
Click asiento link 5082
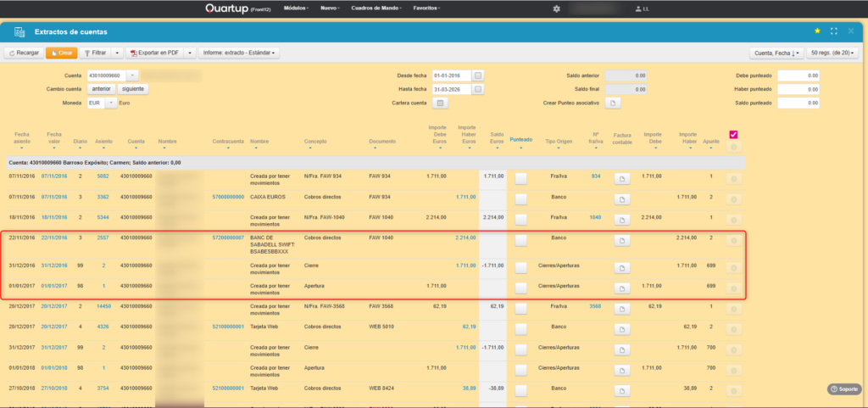(x=103, y=176)
